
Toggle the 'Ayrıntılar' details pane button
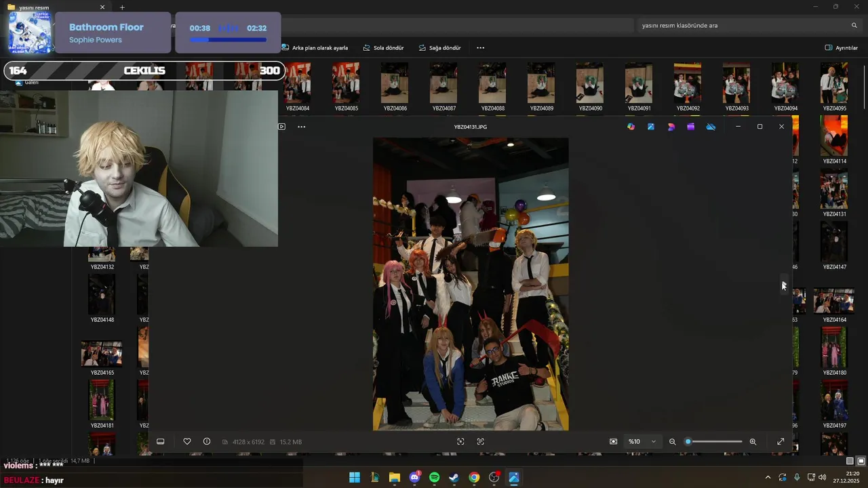click(842, 48)
